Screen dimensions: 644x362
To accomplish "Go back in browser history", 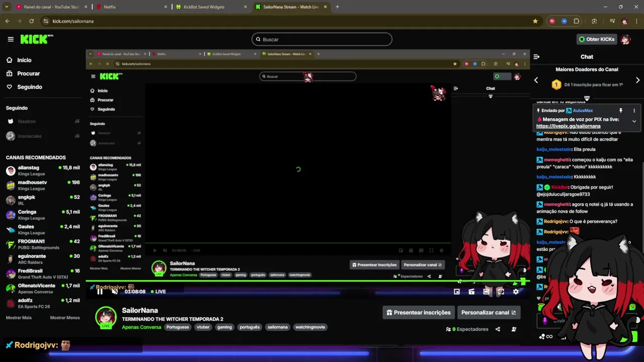I will tap(7, 21).
